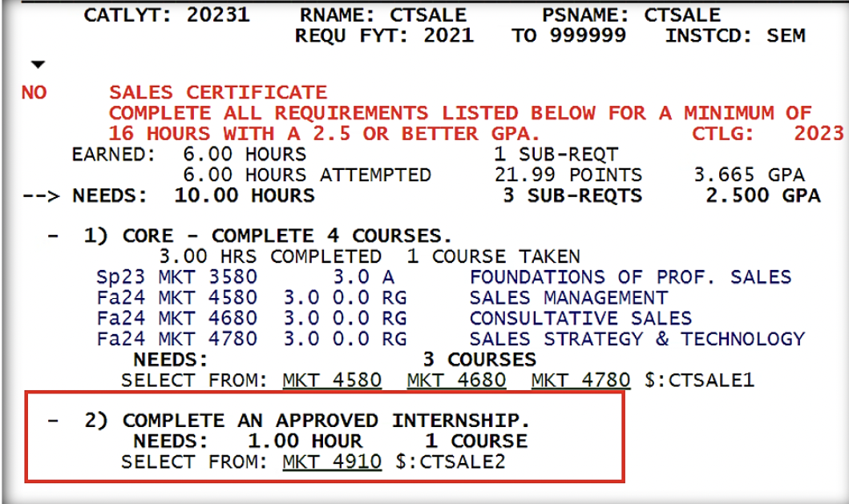Click the red NO status indicator
The height and width of the screenshot is (504, 849).
34,93
